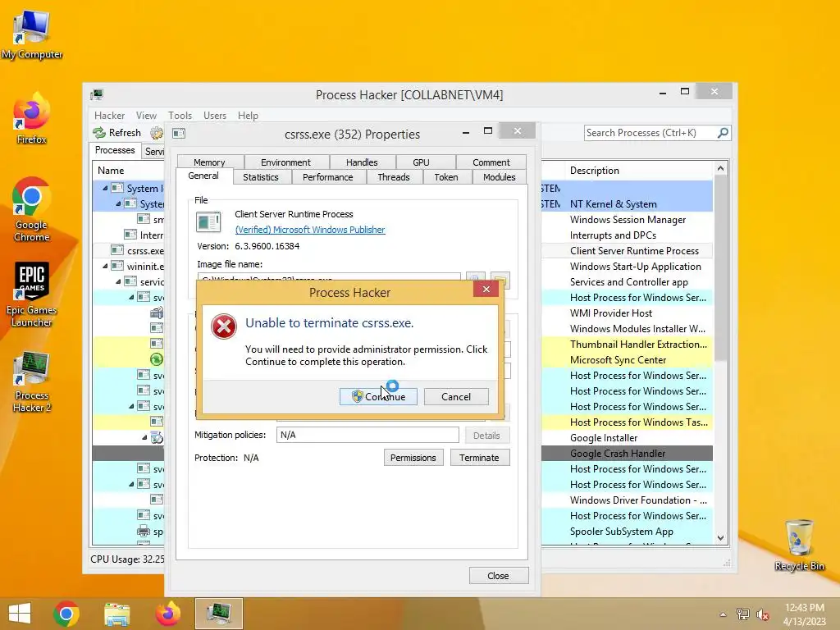Switch to the Statistics tab
840x630 pixels.
click(x=261, y=177)
